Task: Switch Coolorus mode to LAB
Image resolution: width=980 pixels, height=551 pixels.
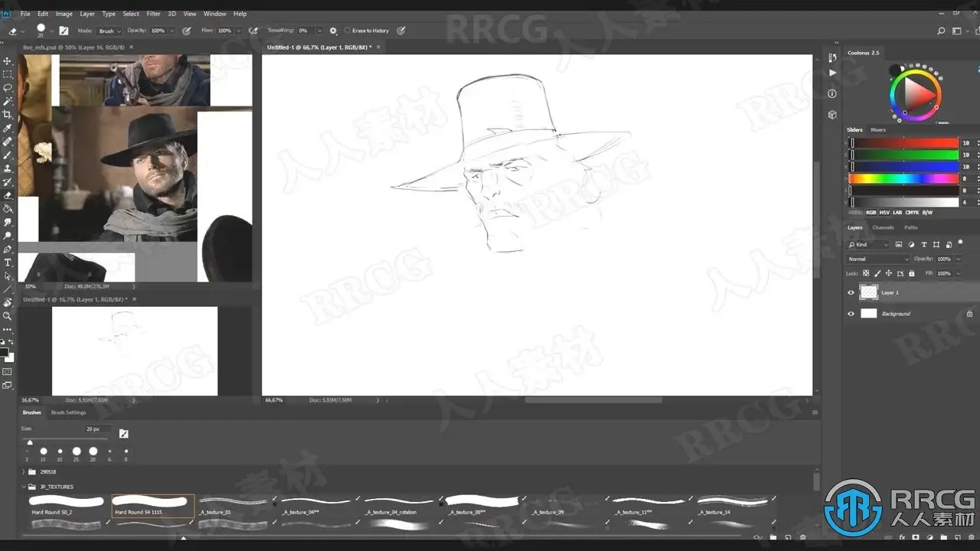Action: click(898, 213)
